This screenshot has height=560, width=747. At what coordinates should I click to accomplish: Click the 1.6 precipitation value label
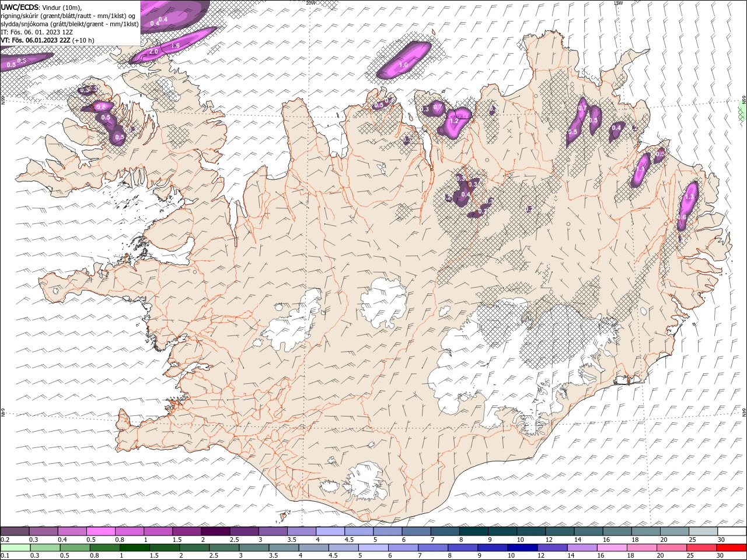[175, 45]
